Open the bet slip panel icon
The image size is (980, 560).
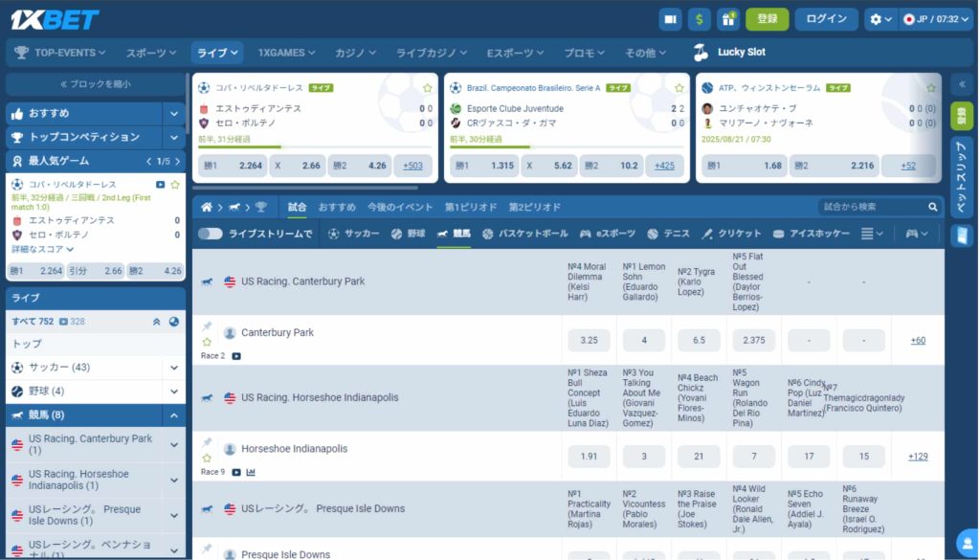[962, 236]
